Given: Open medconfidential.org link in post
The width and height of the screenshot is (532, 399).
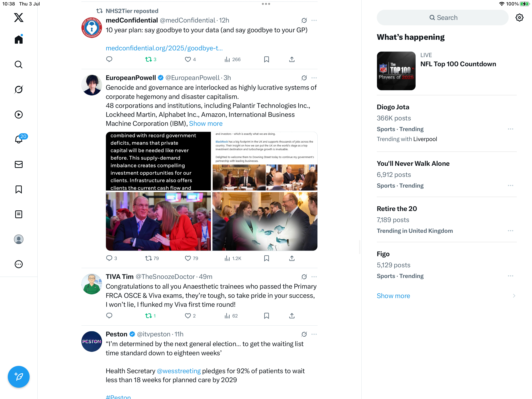Looking at the screenshot, I should pyautogui.click(x=164, y=48).
